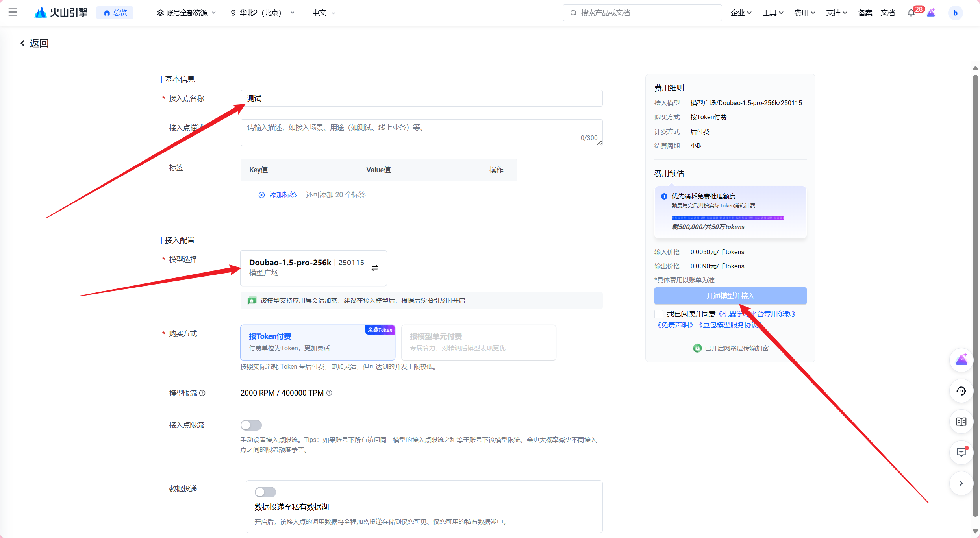Open the 《免责声明》 link

coord(675,325)
